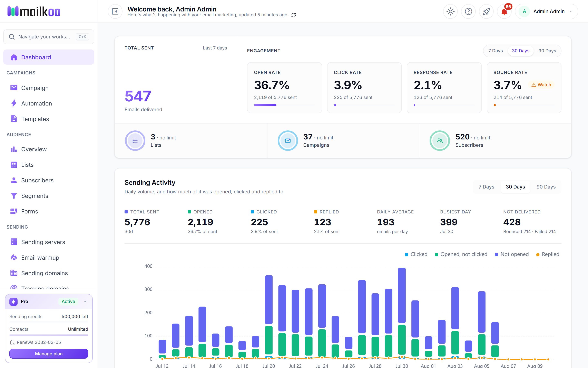Viewport: 588px width, 368px height.
Task: Select 90 Days in Engagement panel
Action: tap(547, 51)
